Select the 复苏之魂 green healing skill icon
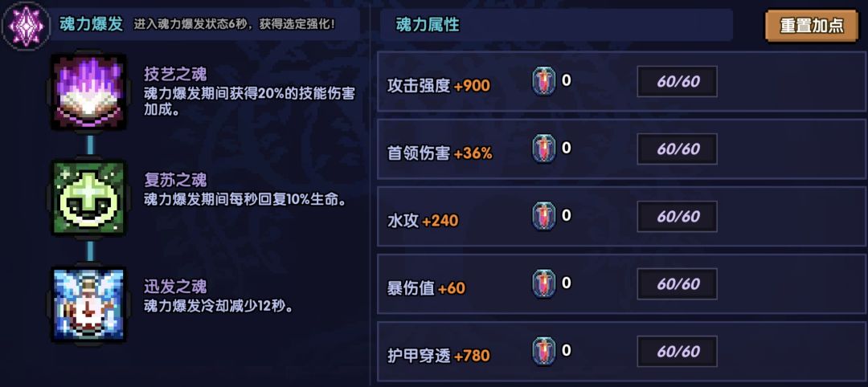 tap(89, 198)
